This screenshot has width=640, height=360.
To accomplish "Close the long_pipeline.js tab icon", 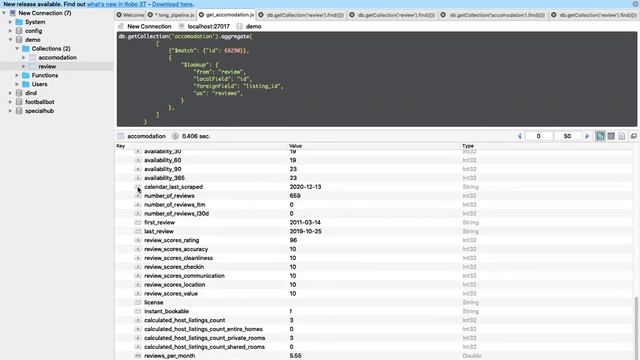I will tap(150, 15).
